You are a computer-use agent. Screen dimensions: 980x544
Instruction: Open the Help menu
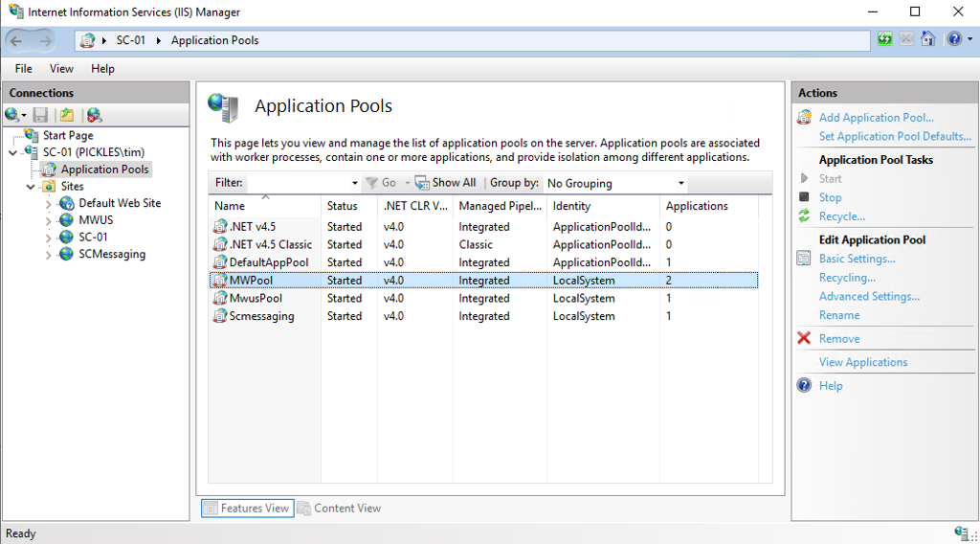[102, 69]
